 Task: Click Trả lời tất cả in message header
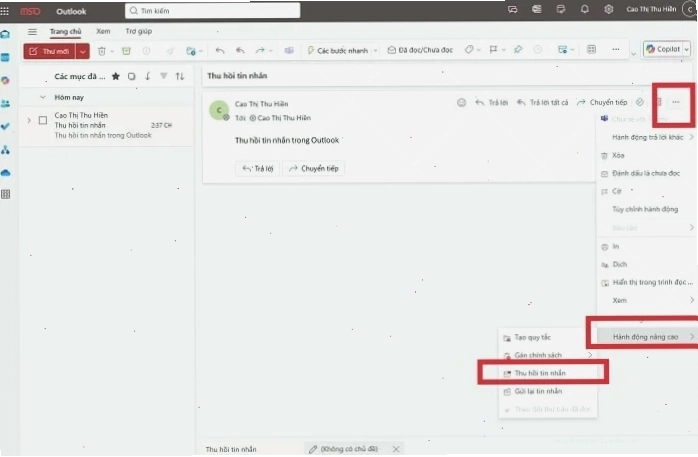point(543,103)
